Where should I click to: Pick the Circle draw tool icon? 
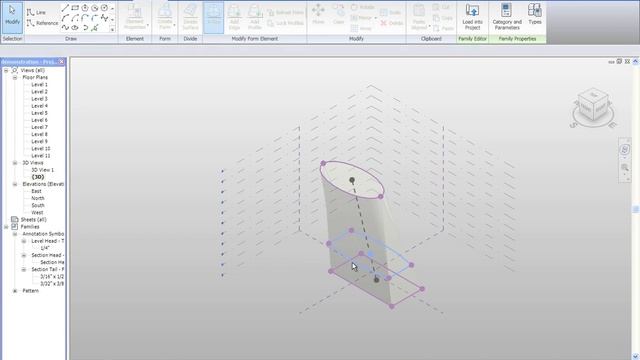[x=104, y=8]
